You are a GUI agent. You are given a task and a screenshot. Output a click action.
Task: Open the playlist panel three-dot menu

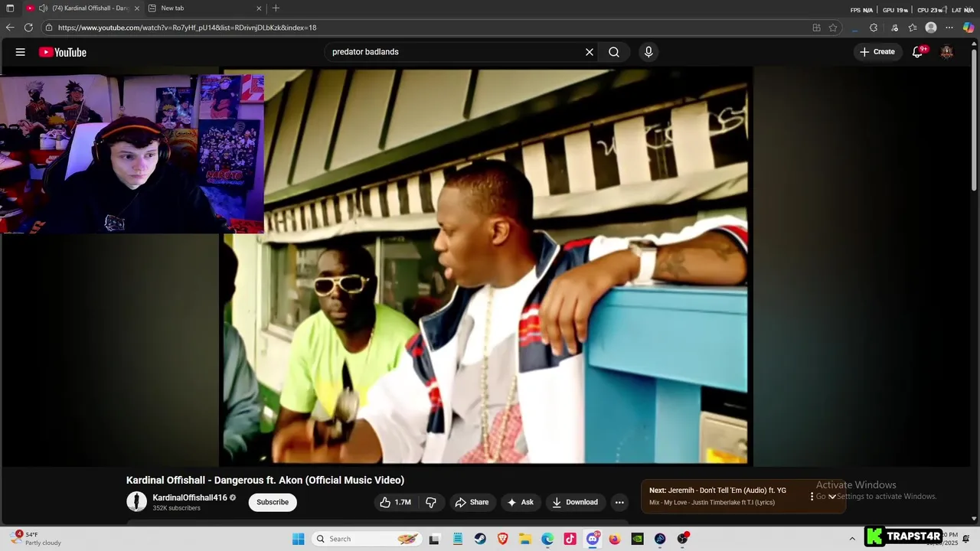(x=812, y=497)
